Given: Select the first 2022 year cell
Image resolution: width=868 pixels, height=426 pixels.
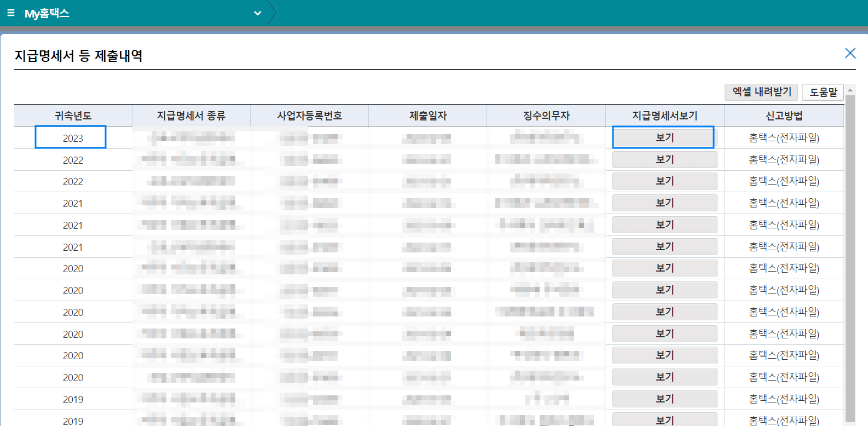Looking at the screenshot, I should click(x=73, y=160).
